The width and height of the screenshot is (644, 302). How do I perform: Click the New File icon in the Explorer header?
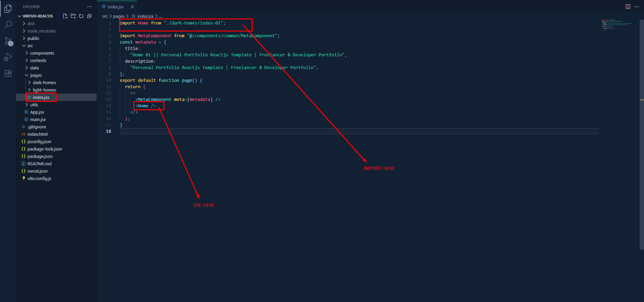(65, 16)
